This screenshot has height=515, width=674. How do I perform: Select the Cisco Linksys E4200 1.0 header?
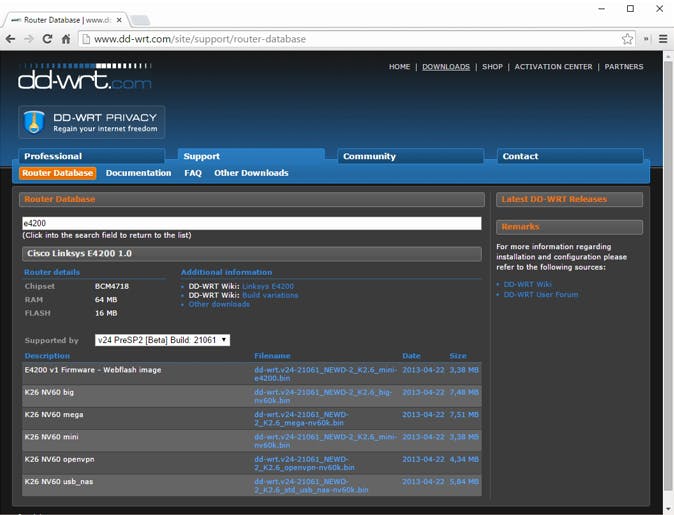251,254
